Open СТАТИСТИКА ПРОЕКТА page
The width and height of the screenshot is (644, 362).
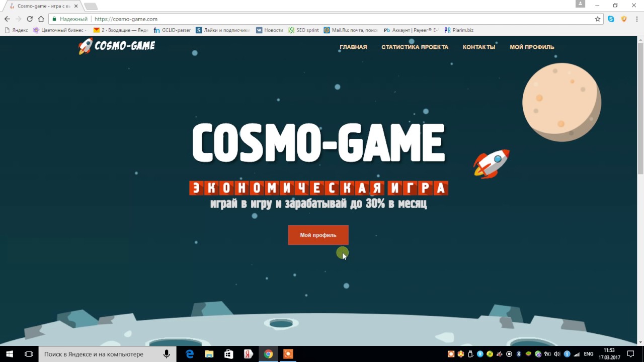(415, 47)
